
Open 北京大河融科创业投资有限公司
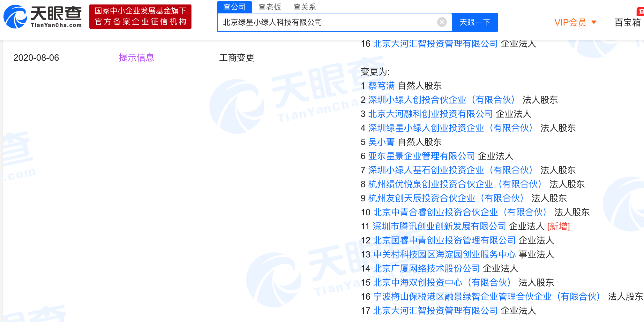(x=431, y=114)
